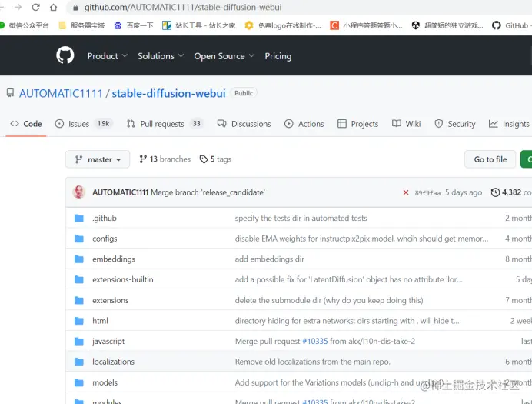Open the 百度一下 bookmark
Viewport: 532px width, 404px height.
[x=134, y=25]
